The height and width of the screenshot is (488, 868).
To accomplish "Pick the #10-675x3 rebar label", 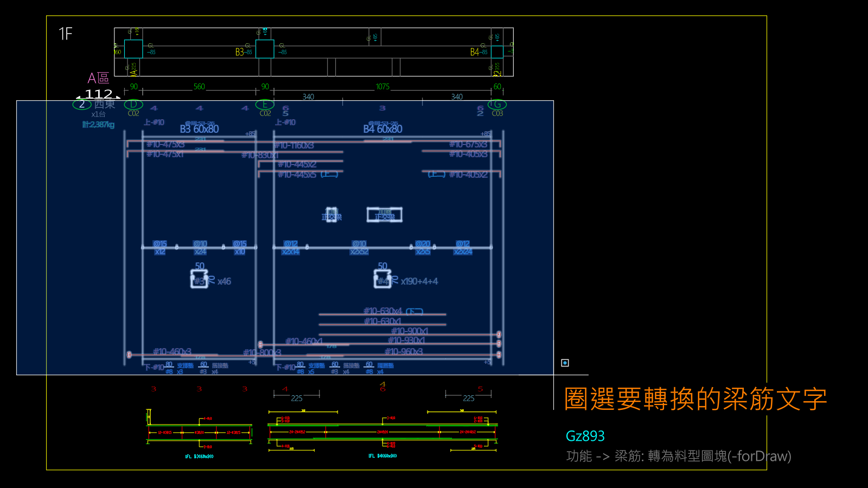I will click(x=468, y=144).
